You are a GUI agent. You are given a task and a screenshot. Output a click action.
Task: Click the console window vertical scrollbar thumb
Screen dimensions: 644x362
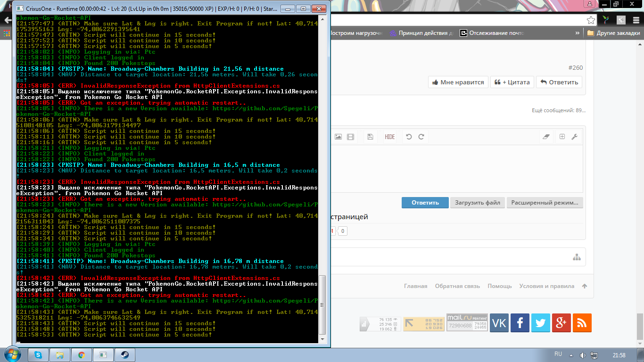tap(322, 305)
